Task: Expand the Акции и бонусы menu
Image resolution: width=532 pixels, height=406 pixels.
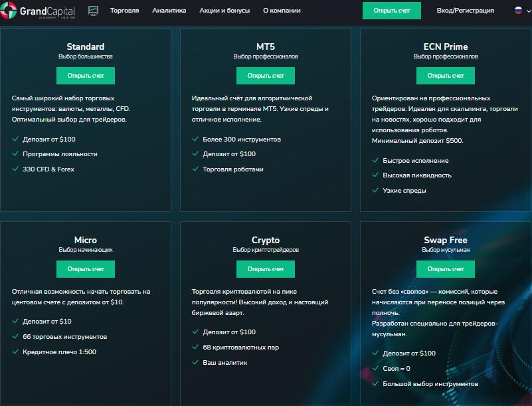Action: 224,11
